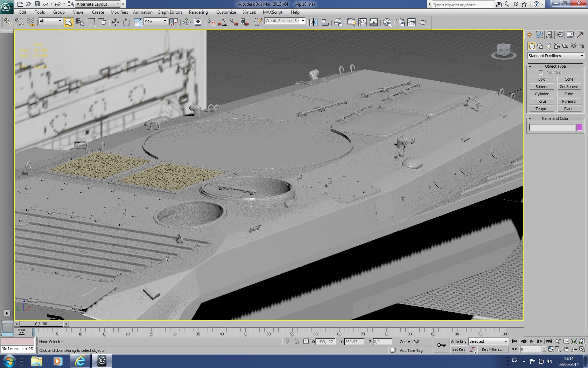Toggle the Selection Lock padlock
The width and height of the screenshot is (588, 368).
296,341
